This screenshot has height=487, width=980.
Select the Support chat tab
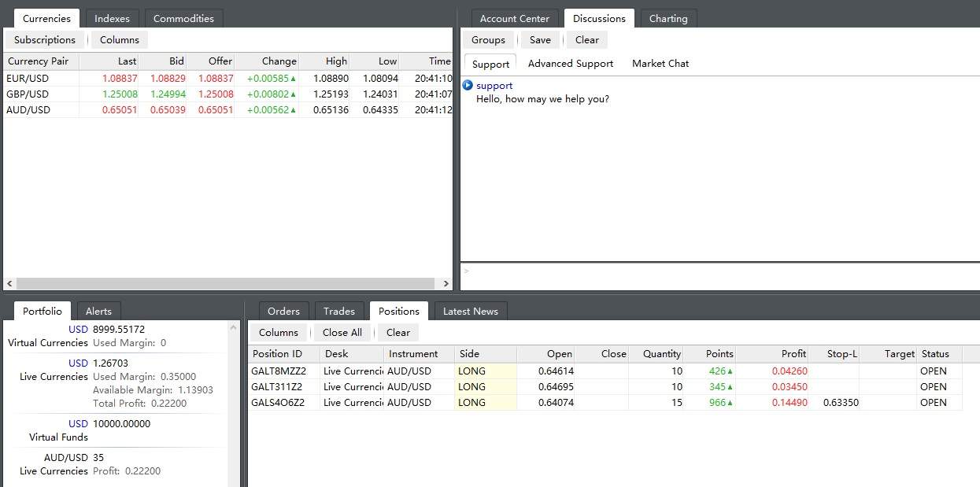[490, 64]
